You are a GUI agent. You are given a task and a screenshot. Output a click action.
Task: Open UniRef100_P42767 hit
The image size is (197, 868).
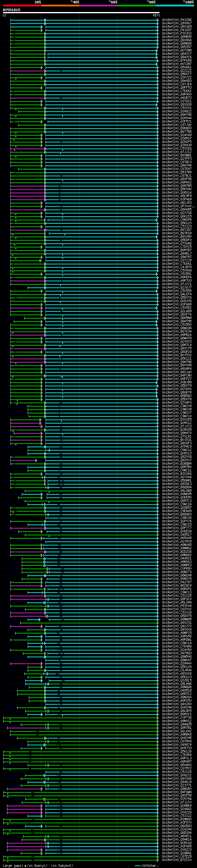pyautogui.click(x=176, y=582)
